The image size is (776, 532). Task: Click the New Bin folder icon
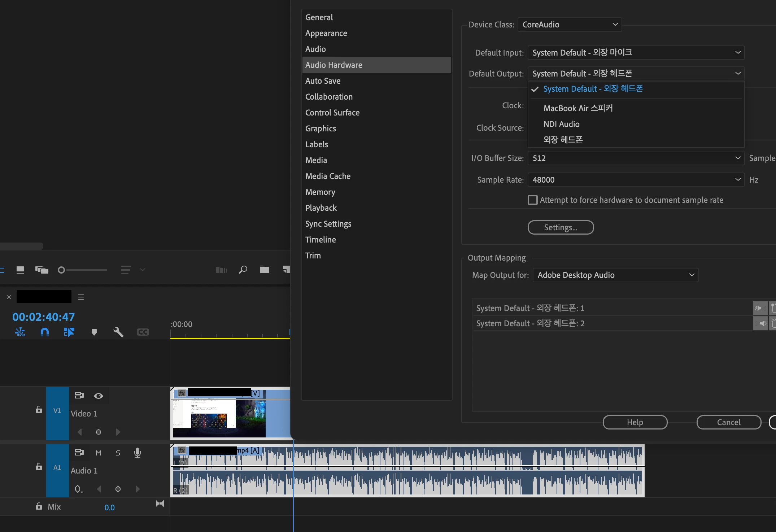click(265, 270)
